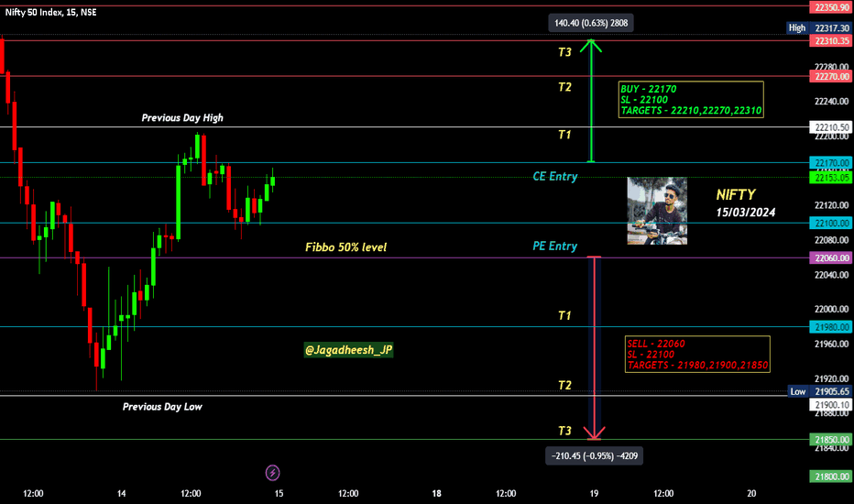The width and height of the screenshot is (854, 504).
Task: Select the Previous Day Low label
Action: 162,407
